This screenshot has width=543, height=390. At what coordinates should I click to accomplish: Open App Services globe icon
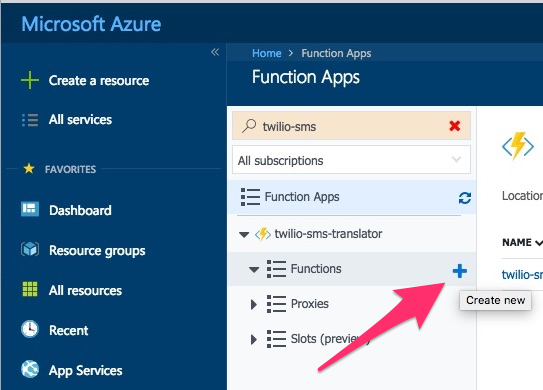coord(30,369)
